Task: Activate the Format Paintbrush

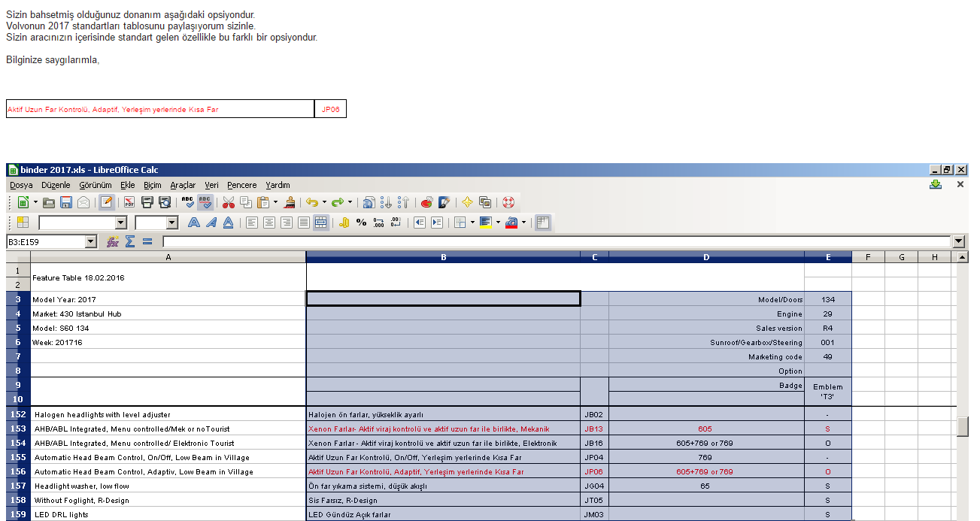Action: click(x=290, y=202)
